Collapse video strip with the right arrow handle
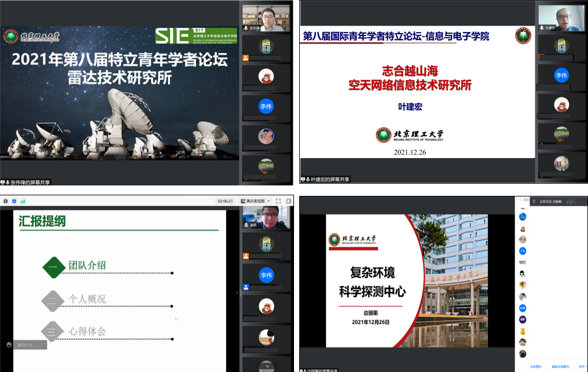The width and height of the screenshot is (588, 372). pyautogui.click(x=236, y=293)
